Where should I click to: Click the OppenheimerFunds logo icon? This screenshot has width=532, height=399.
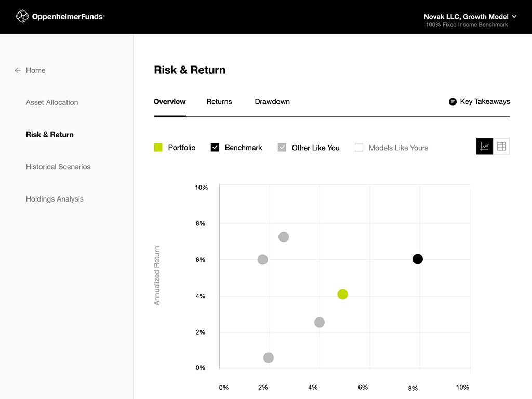click(x=22, y=17)
